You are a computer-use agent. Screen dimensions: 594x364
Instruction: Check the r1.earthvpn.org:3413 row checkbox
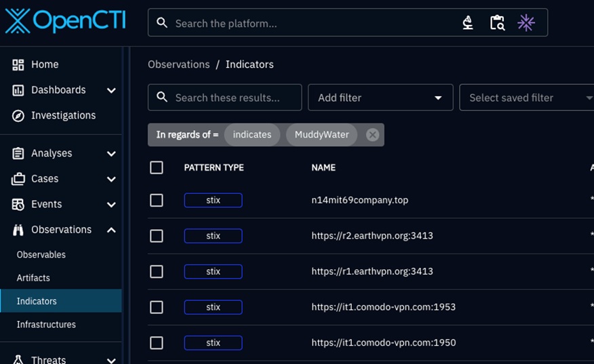(157, 271)
